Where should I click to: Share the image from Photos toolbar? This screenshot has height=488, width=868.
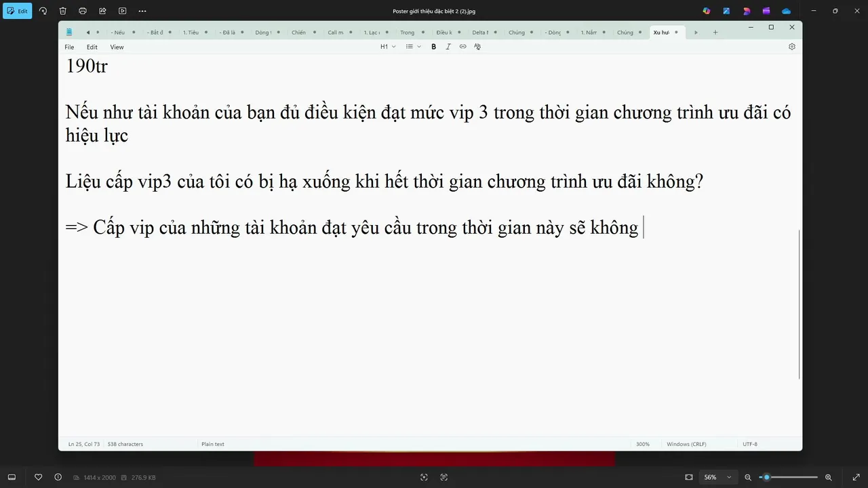[102, 11]
